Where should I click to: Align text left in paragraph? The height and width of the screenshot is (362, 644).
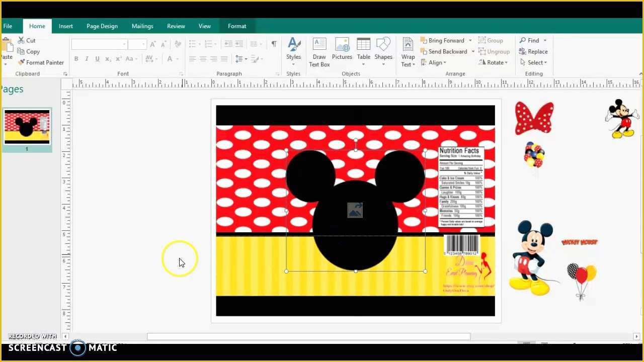(192, 59)
